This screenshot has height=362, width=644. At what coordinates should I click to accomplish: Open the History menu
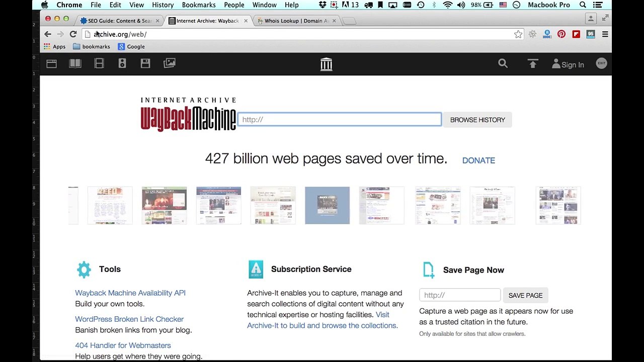click(x=163, y=5)
